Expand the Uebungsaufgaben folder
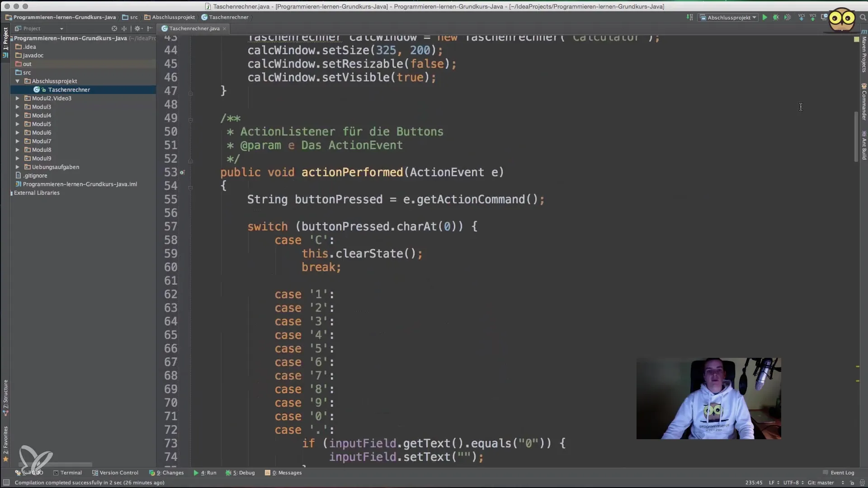 (x=17, y=167)
